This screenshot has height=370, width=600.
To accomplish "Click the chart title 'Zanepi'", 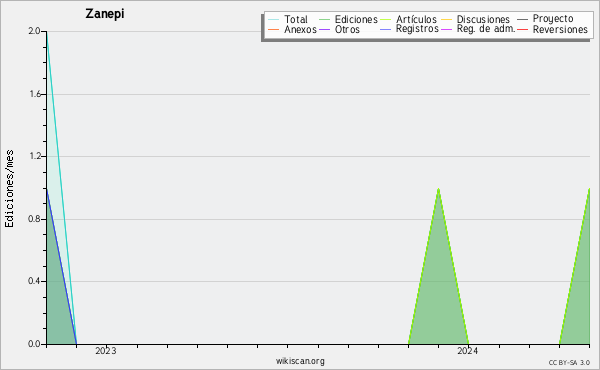I will pyautogui.click(x=105, y=14).
